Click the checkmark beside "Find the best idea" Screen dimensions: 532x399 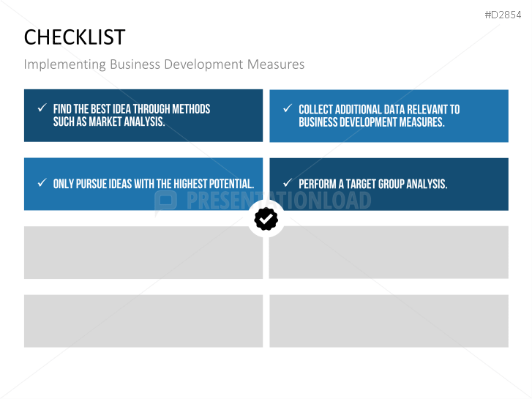(42, 108)
